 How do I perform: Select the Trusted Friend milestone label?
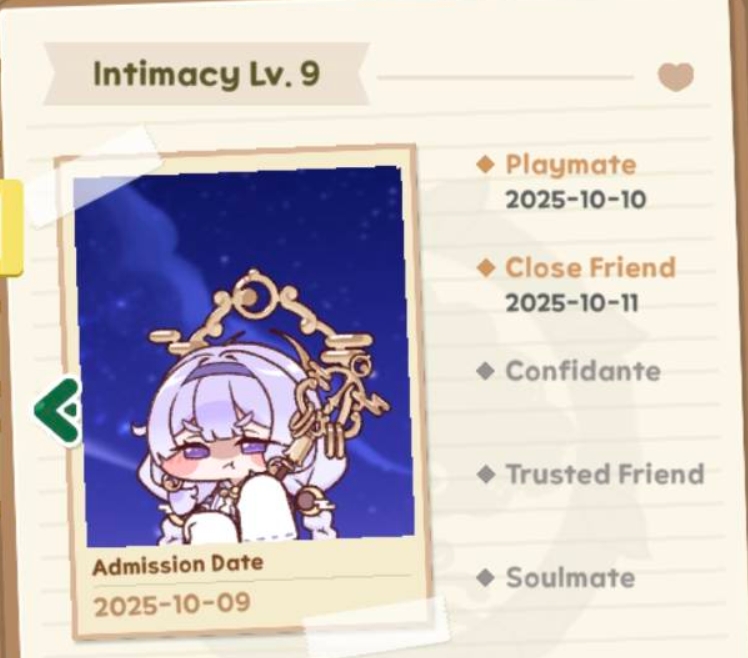(605, 474)
